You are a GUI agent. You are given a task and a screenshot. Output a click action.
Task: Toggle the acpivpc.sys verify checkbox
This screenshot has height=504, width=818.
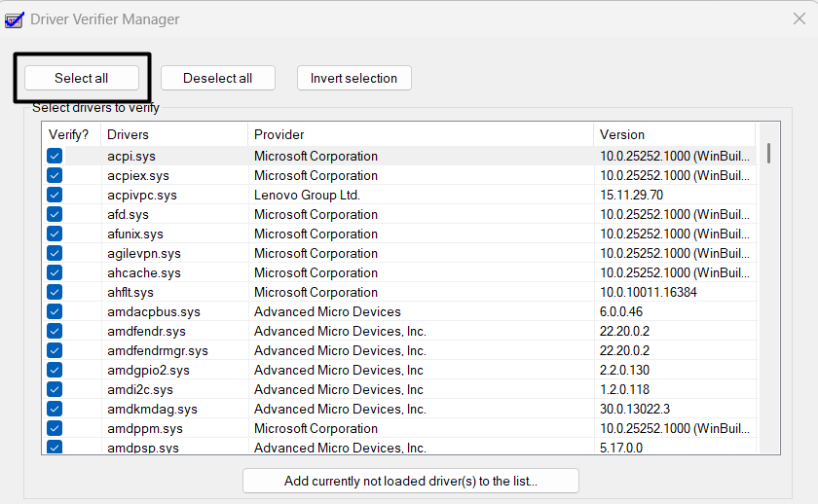(x=55, y=195)
